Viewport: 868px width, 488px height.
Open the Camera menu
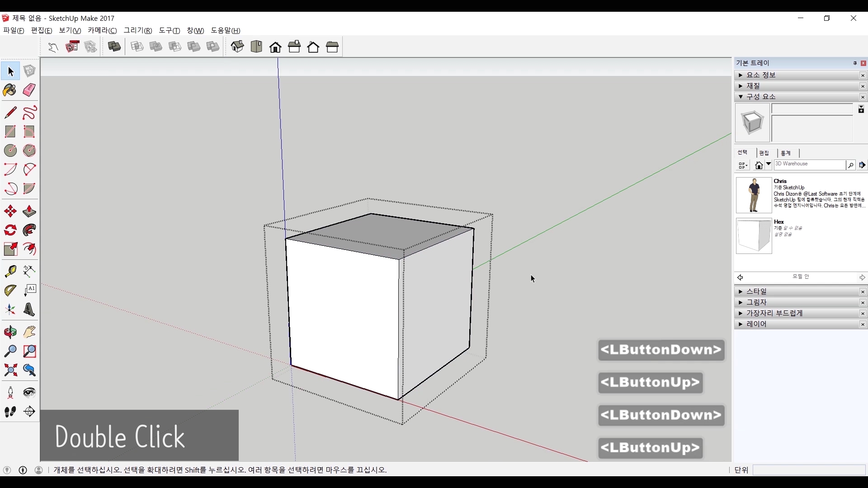[102, 30]
